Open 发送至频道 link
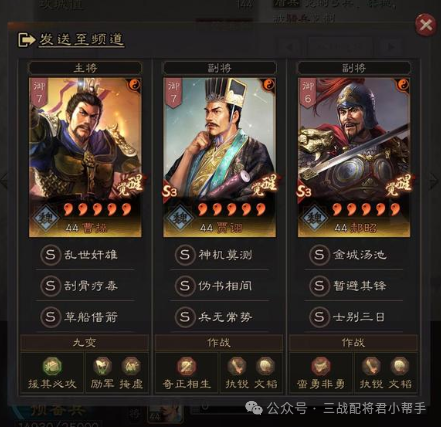 pos(82,40)
